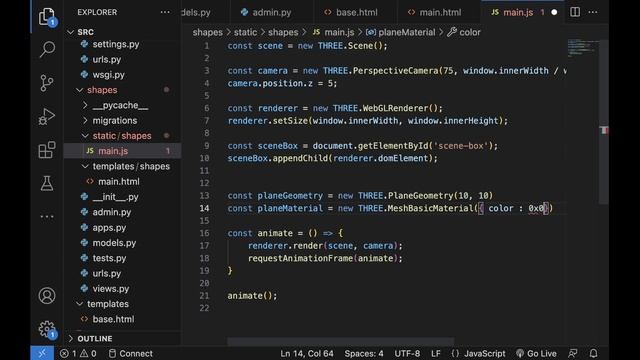The width and height of the screenshot is (640, 360).
Task: Open the notifications bell
Action: tap(593, 353)
